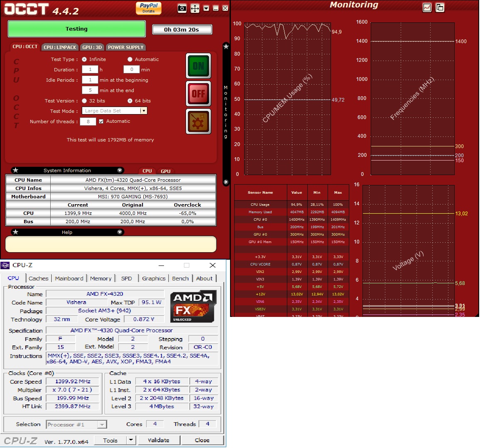Select Automatic test type radio

pyautogui.click(x=130, y=59)
